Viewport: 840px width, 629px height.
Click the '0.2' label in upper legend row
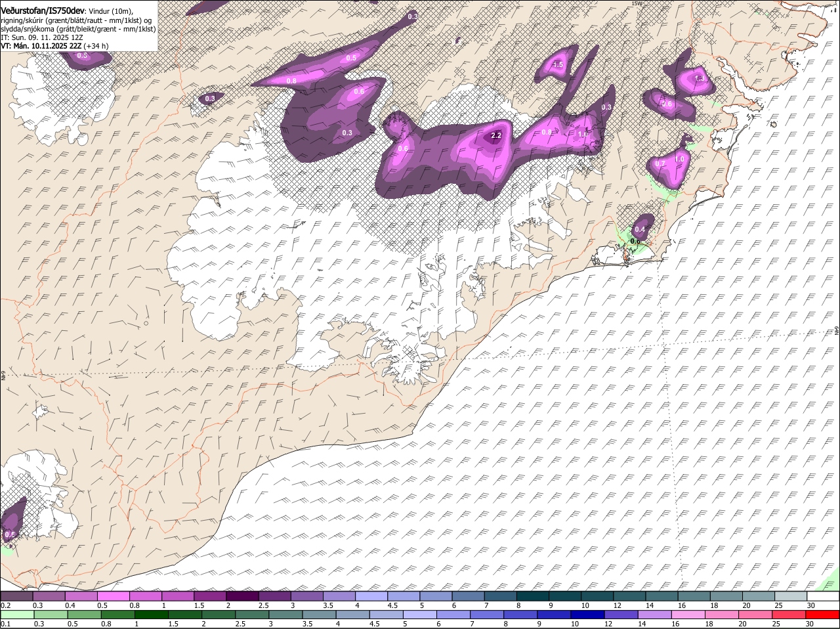[x=5, y=605]
